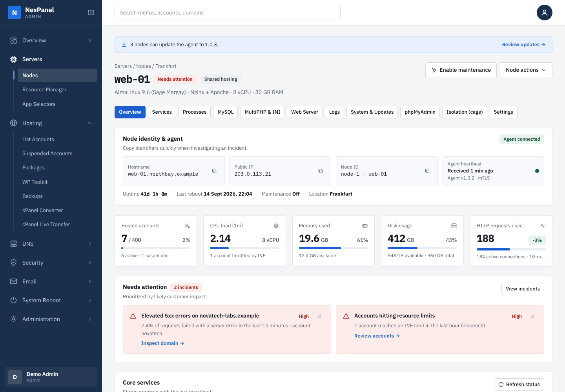Follow the Review accounts link
Screen dimensions: 565x392
377,336
